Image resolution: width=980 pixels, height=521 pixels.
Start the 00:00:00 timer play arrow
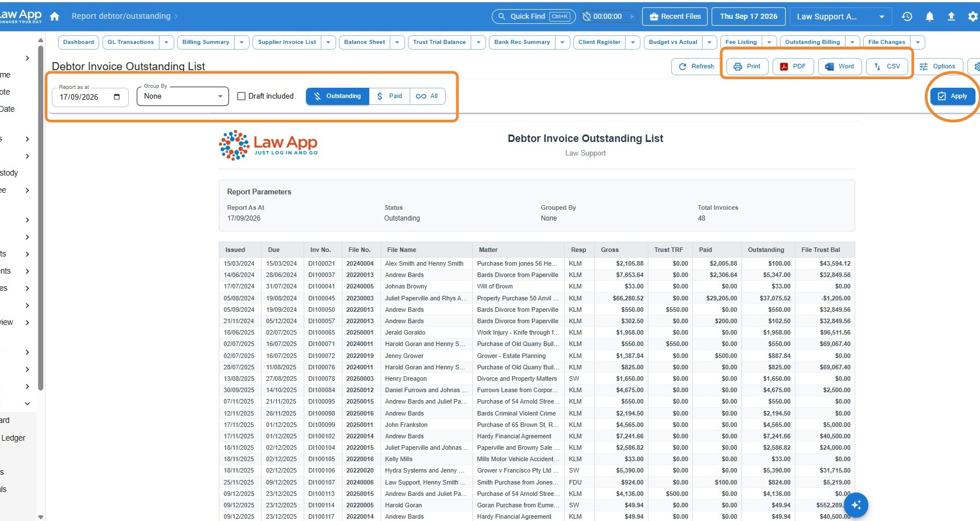(631, 17)
